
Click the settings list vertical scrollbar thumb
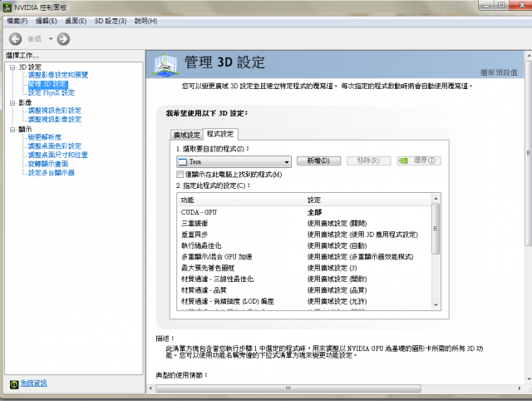coord(436,229)
